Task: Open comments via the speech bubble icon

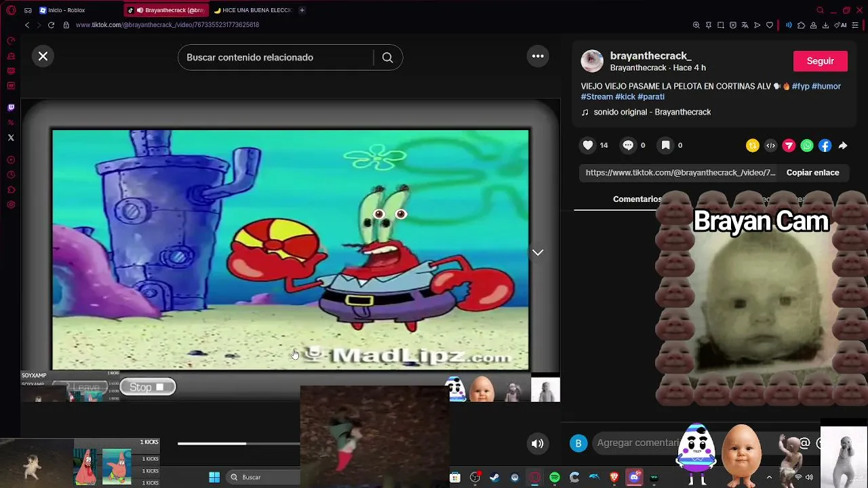Action: coord(628,145)
